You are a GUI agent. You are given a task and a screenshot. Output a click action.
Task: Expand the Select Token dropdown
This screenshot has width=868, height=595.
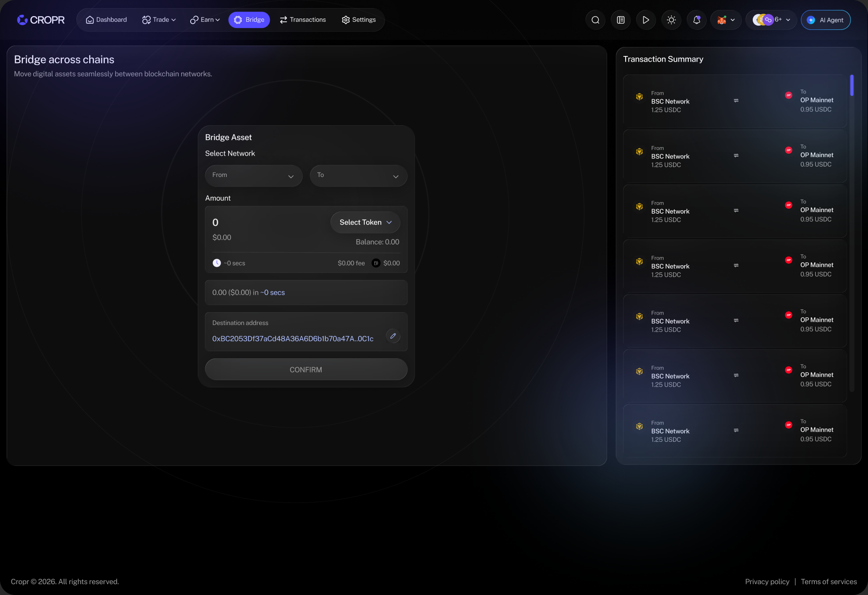pos(365,223)
